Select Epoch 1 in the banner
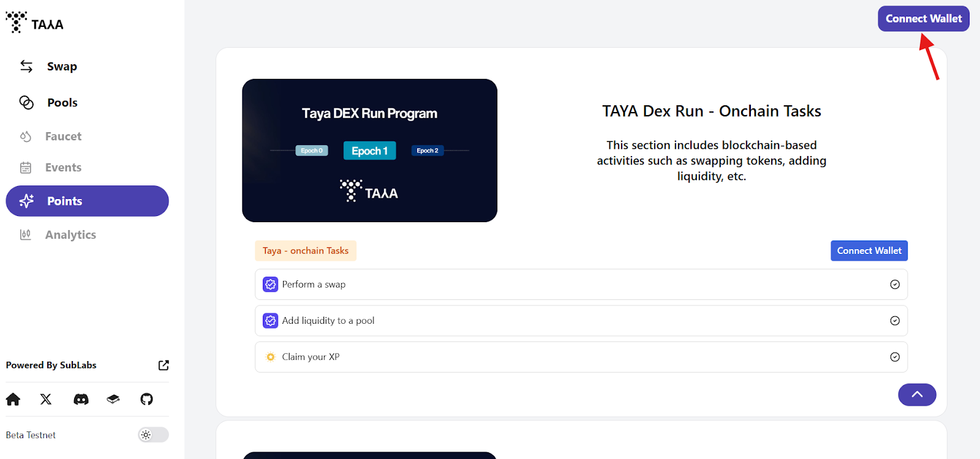Screen dimensions: 980x459 point(369,151)
